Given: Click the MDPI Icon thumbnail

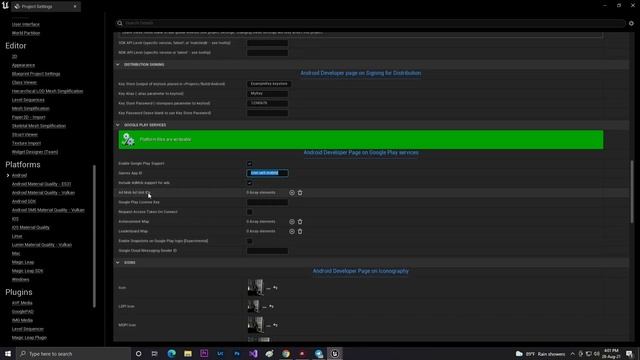Looking at the screenshot, I should click(256, 325).
